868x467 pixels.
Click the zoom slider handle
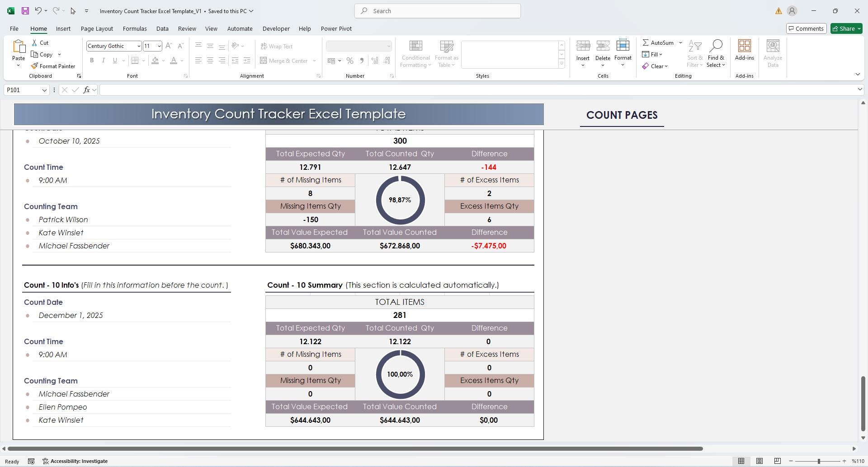click(819, 461)
